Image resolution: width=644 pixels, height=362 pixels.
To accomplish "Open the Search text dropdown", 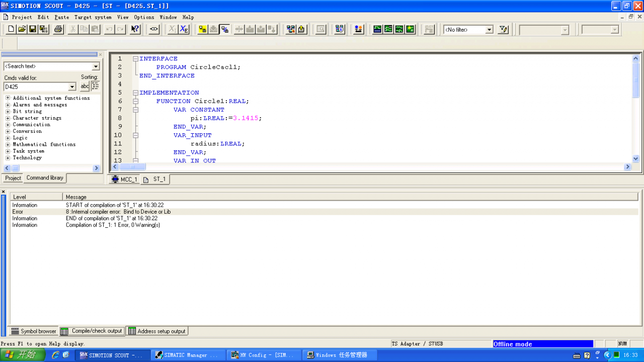I will pyautogui.click(x=96, y=66).
